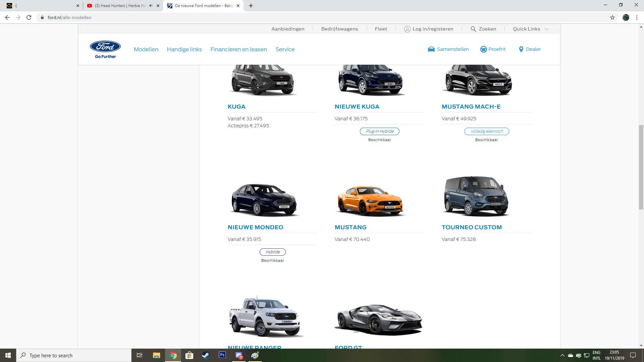Click the Ford GT car image
Viewport: 644px width, 362px height.
pyautogui.click(x=379, y=319)
